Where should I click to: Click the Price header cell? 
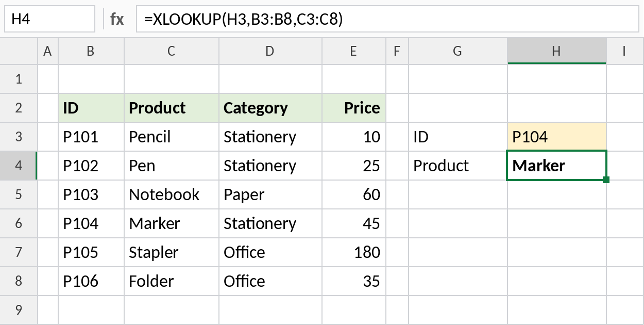pyautogui.click(x=354, y=108)
